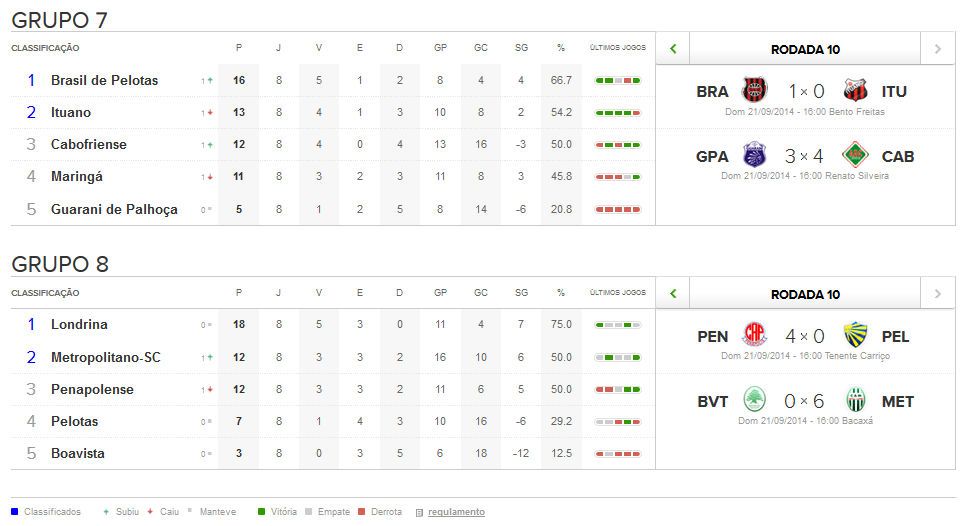Screen dimensions: 967x526
Task: Click the Metropolitano crest beside MET
Action: pyautogui.click(x=854, y=400)
